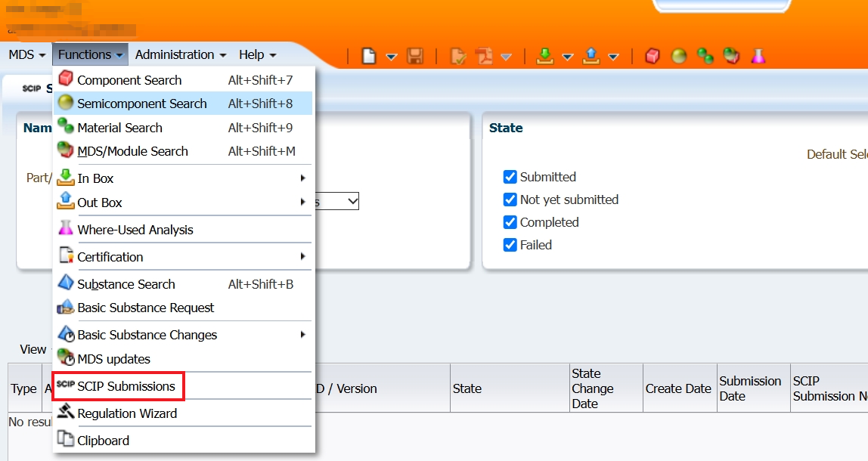Open Clipboard from Functions menu
Image resolution: width=868 pixels, height=461 pixels.
click(183, 441)
